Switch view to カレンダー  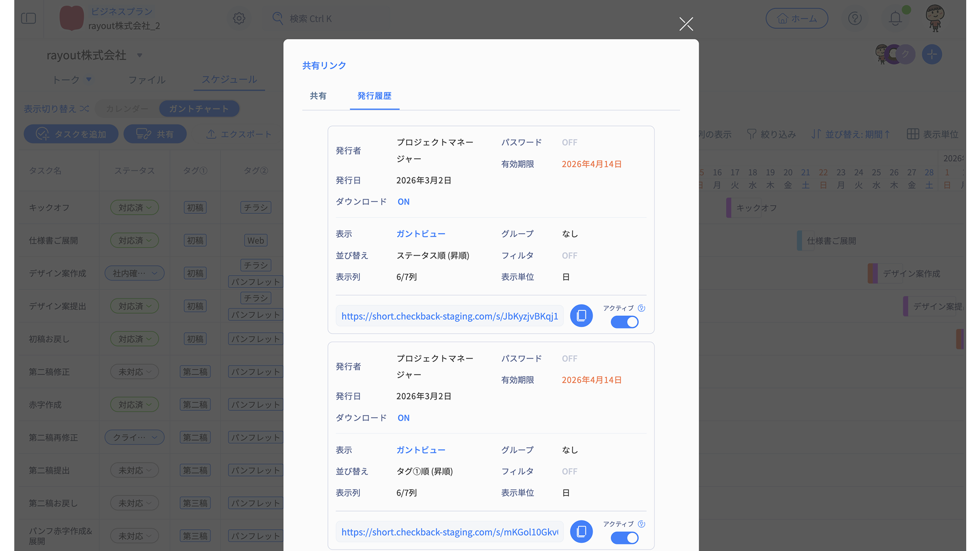[127, 109]
